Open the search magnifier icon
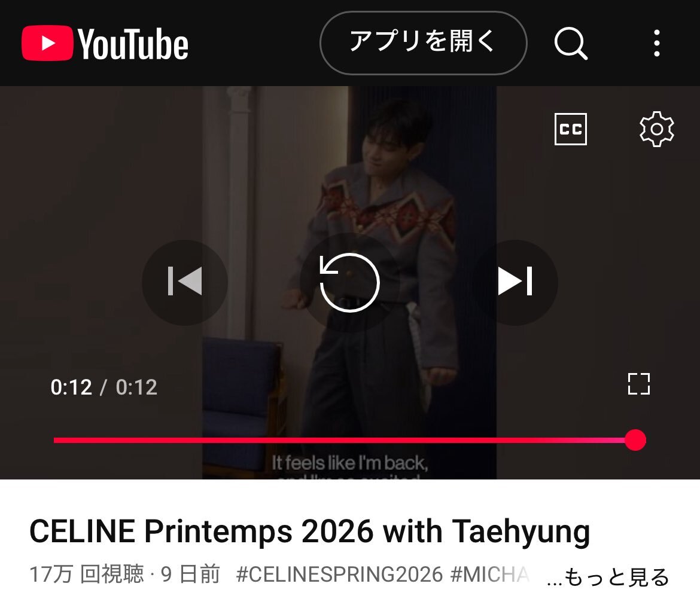Screen dimensions: 700x611 tap(571, 43)
